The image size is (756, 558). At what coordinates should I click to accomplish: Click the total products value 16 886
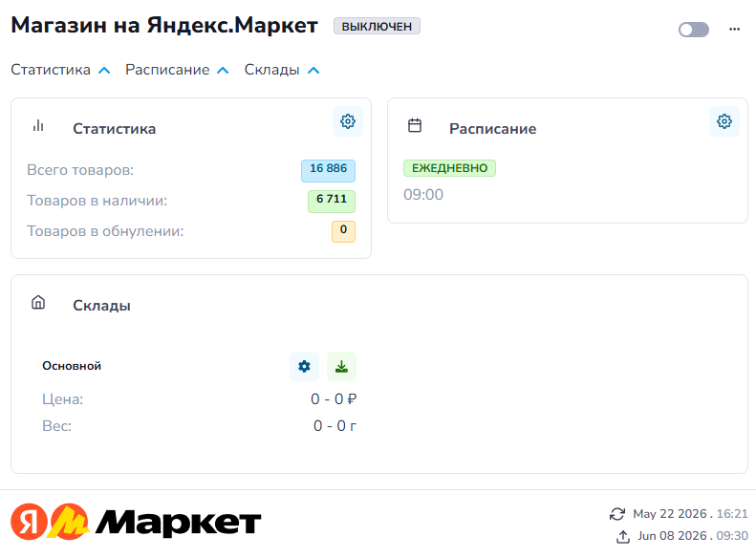[x=329, y=171]
